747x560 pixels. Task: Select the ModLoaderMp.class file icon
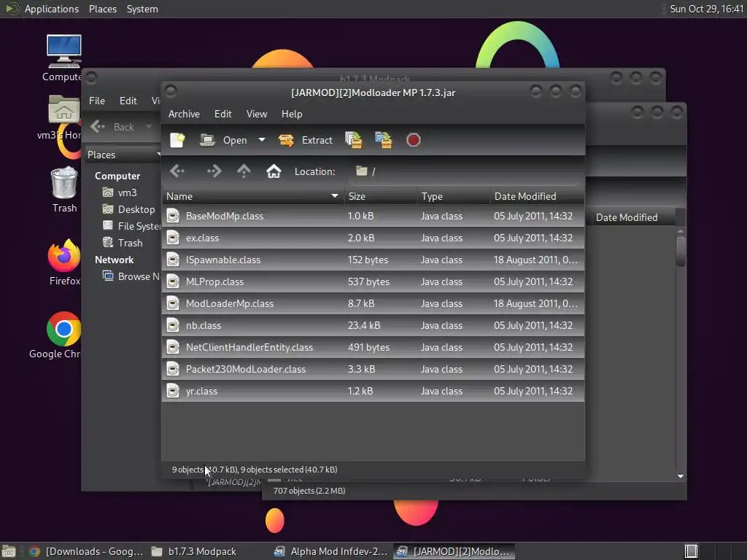[173, 304]
